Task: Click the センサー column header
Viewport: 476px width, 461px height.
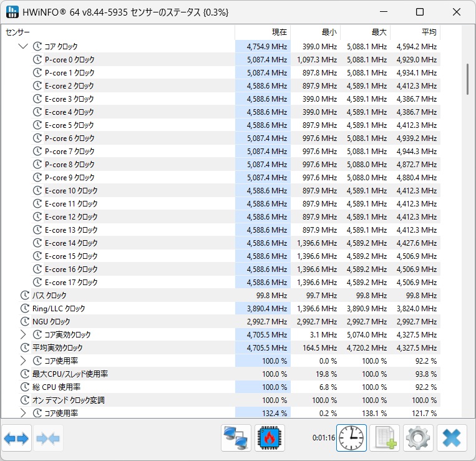Action: pos(118,32)
